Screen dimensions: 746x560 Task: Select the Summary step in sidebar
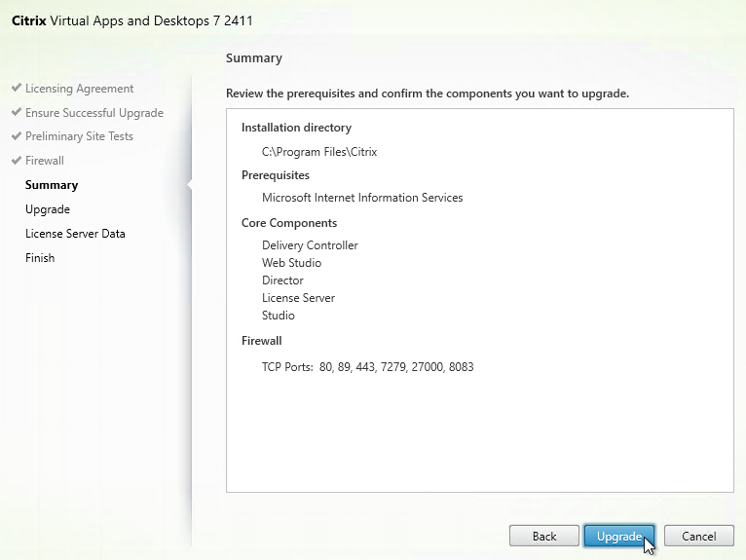[x=52, y=185]
